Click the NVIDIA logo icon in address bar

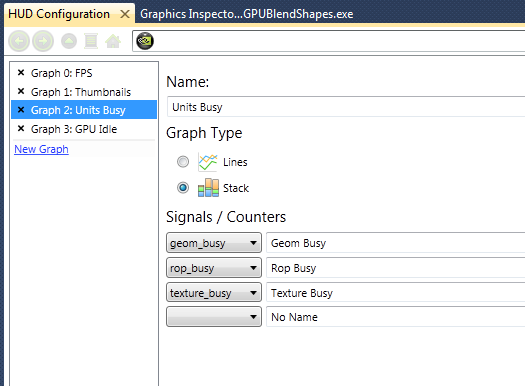point(145,41)
